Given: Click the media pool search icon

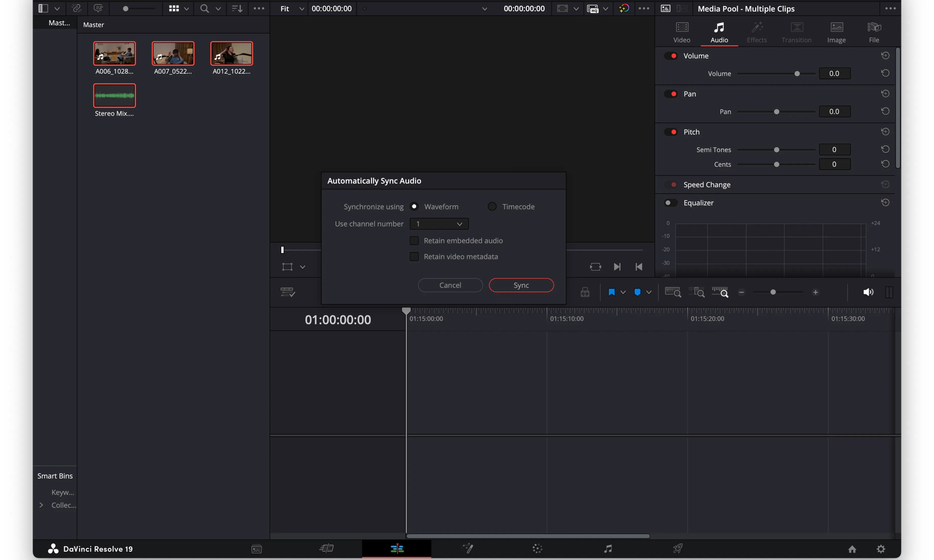Looking at the screenshot, I should tap(204, 8).
